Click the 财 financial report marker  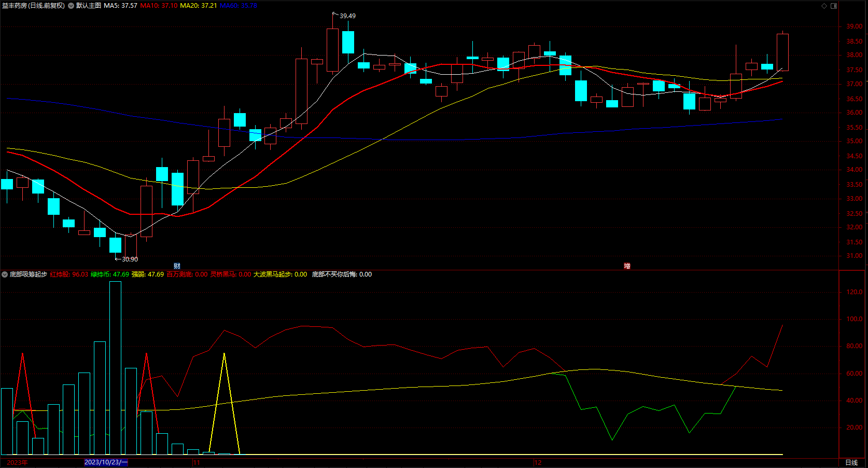[x=177, y=266]
